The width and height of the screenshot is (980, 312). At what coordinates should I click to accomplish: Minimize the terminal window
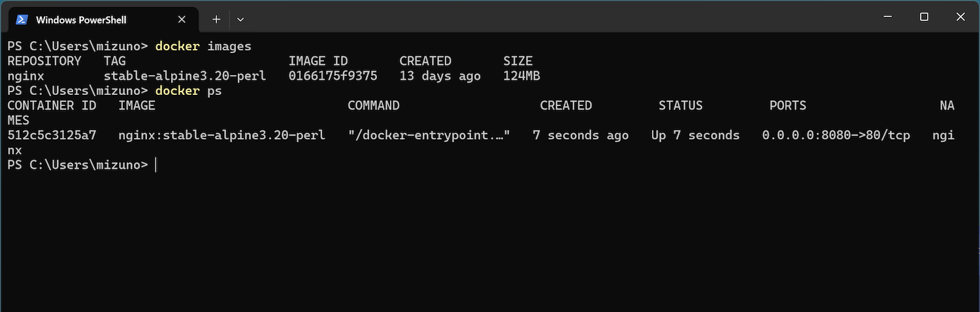click(x=887, y=17)
